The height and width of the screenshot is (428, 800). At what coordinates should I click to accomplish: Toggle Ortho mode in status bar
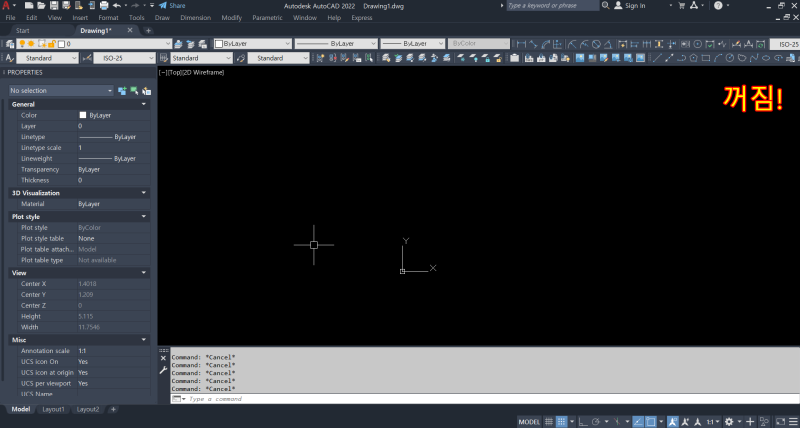pyautogui.click(x=583, y=422)
